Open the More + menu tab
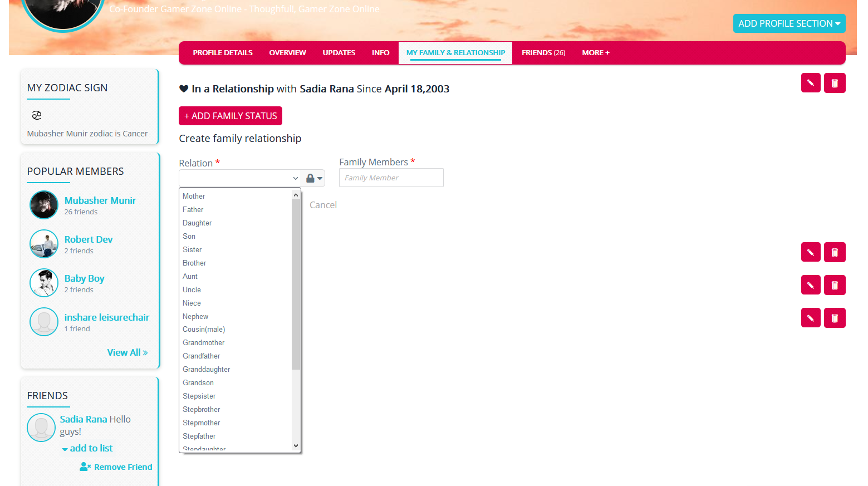 point(595,53)
